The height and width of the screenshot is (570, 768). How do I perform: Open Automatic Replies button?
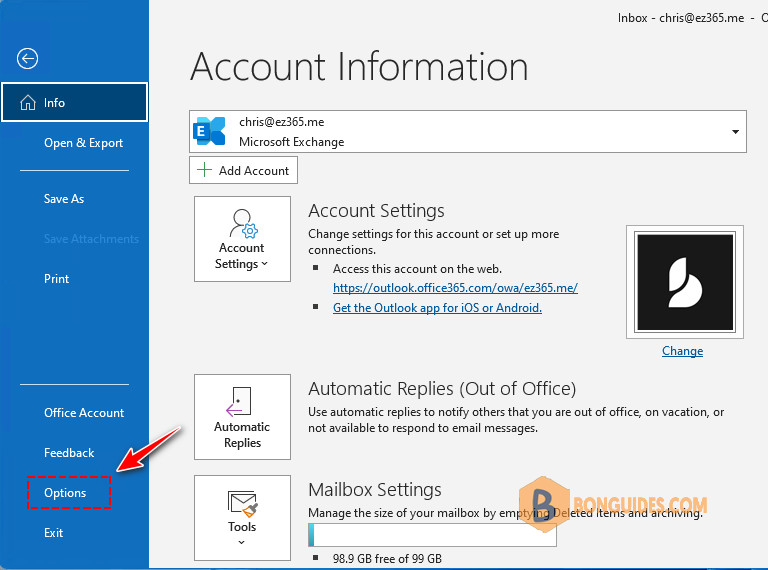(x=242, y=417)
